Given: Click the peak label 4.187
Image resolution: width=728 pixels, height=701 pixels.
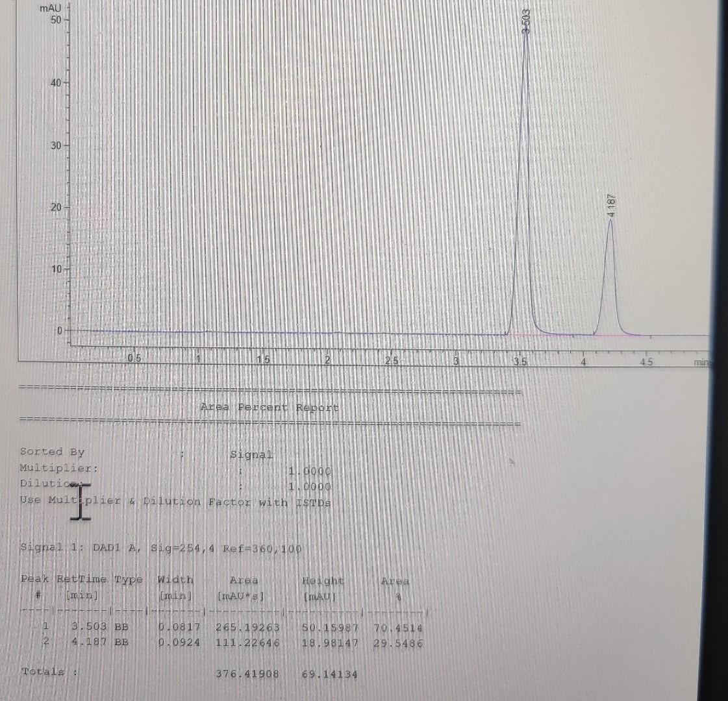Looking at the screenshot, I should click(x=610, y=204).
